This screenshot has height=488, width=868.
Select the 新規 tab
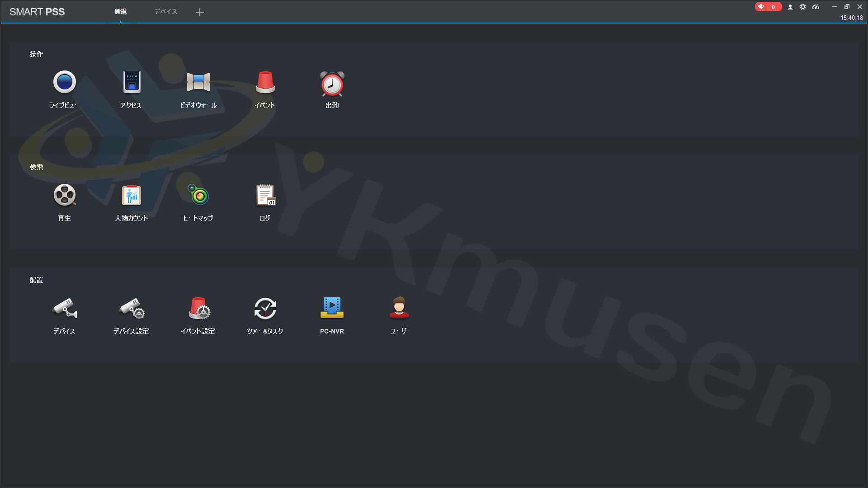120,12
